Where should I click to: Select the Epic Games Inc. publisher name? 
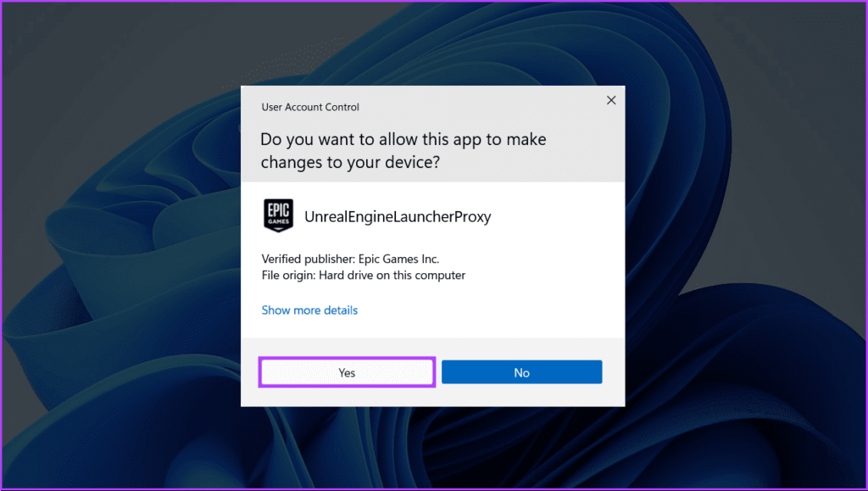click(401, 259)
